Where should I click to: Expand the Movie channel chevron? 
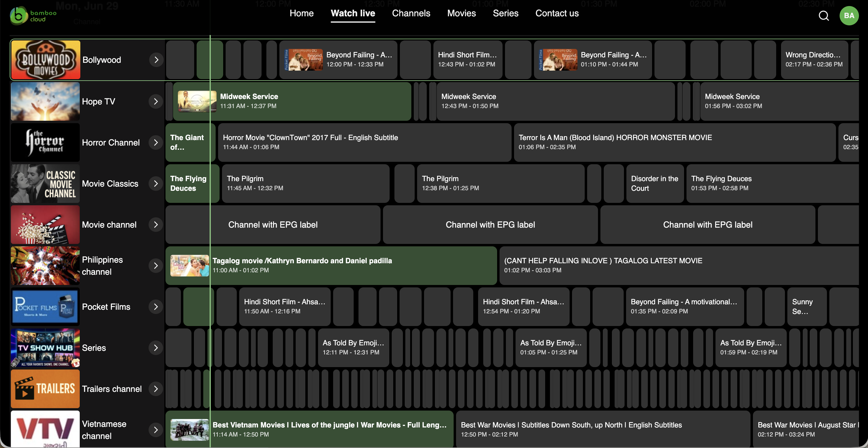coord(156,225)
